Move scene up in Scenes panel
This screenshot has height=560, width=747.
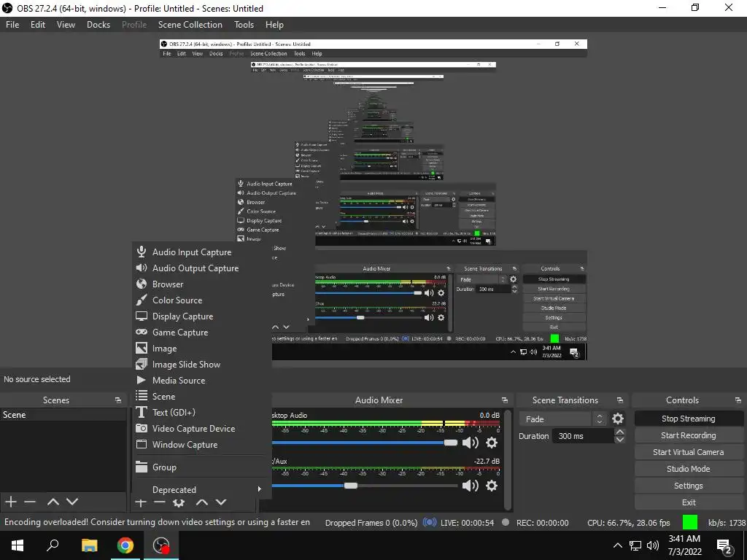coord(53,502)
